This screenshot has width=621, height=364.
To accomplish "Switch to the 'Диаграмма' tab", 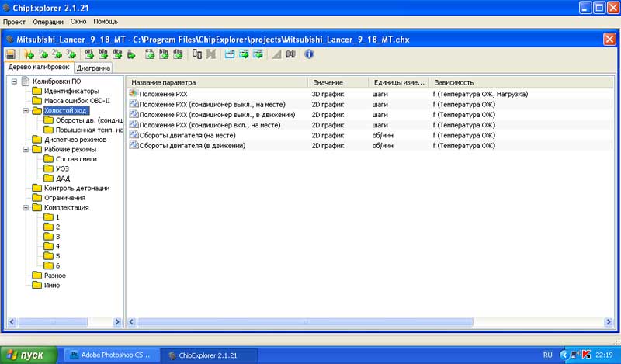I will pyautogui.click(x=93, y=68).
